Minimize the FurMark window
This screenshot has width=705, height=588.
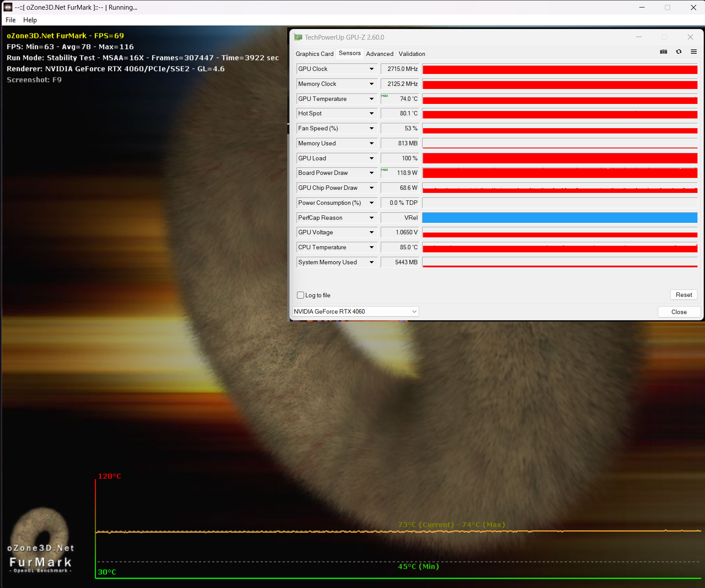point(642,7)
